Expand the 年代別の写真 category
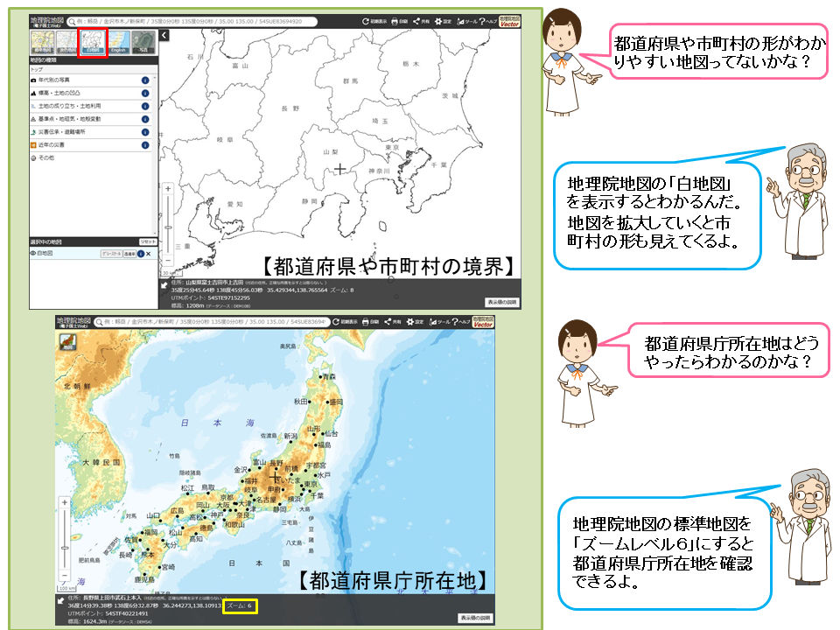 pos(91,80)
